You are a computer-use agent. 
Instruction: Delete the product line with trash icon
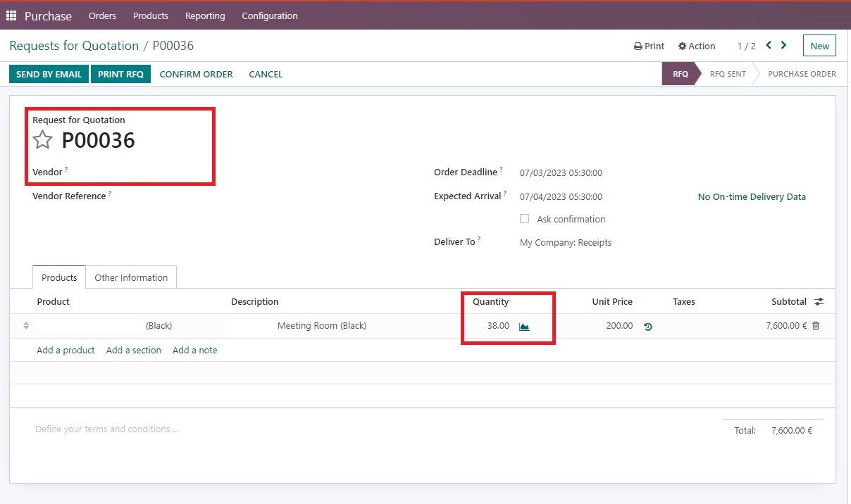tap(816, 326)
